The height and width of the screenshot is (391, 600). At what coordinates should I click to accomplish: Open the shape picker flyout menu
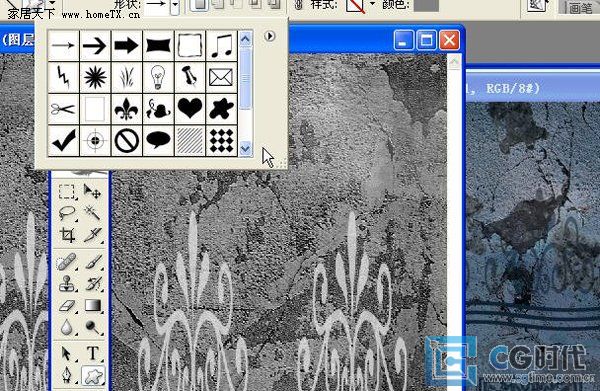pos(269,36)
